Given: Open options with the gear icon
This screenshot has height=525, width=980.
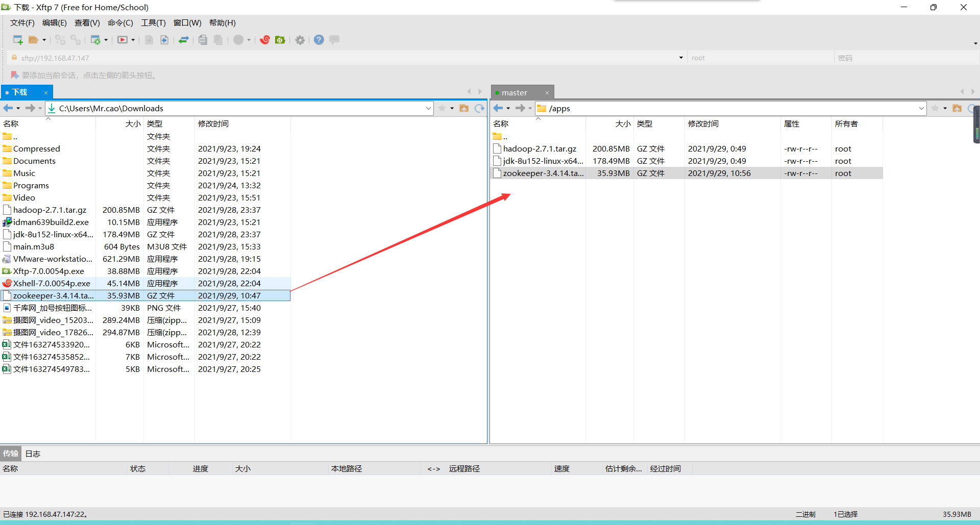Looking at the screenshot, I should pyautogui.click(x=300, y=40).
